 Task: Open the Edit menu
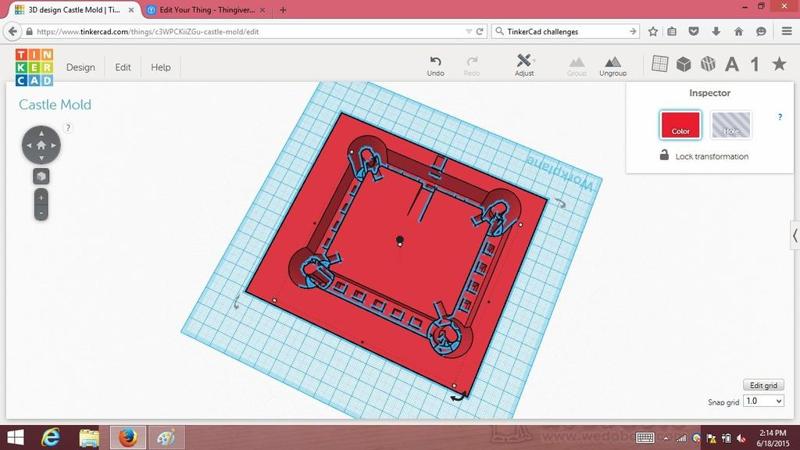click(x=122, y=67)
